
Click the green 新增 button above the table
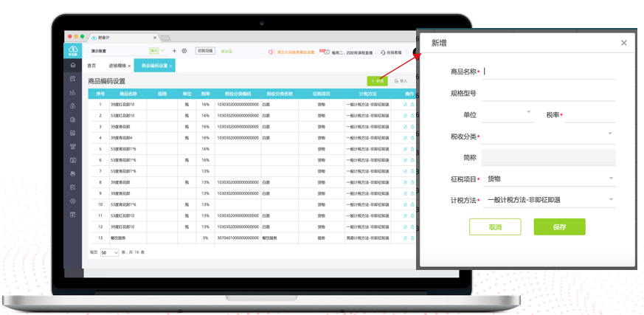[377, 81]
